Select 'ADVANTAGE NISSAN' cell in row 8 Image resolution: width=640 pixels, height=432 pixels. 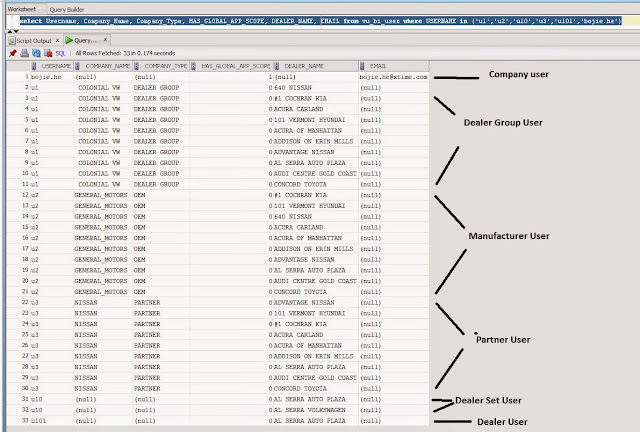(316, 152)
